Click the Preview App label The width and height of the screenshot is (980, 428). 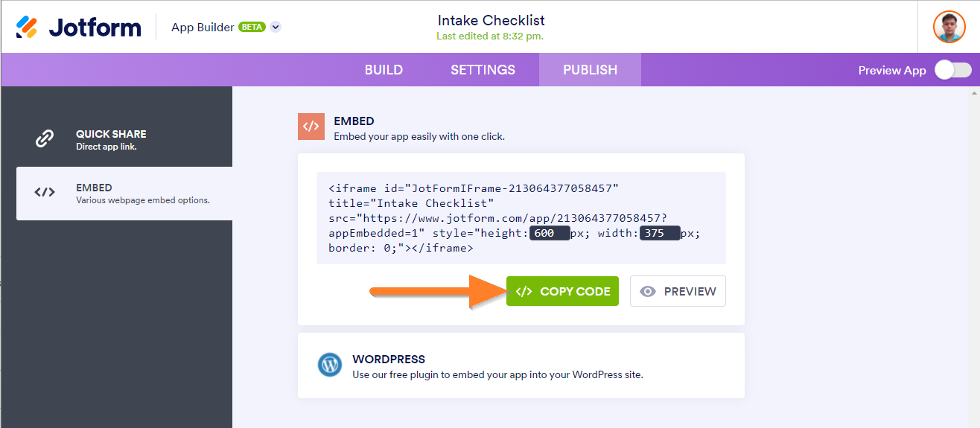pyautogui.click(x=892, y=71)
